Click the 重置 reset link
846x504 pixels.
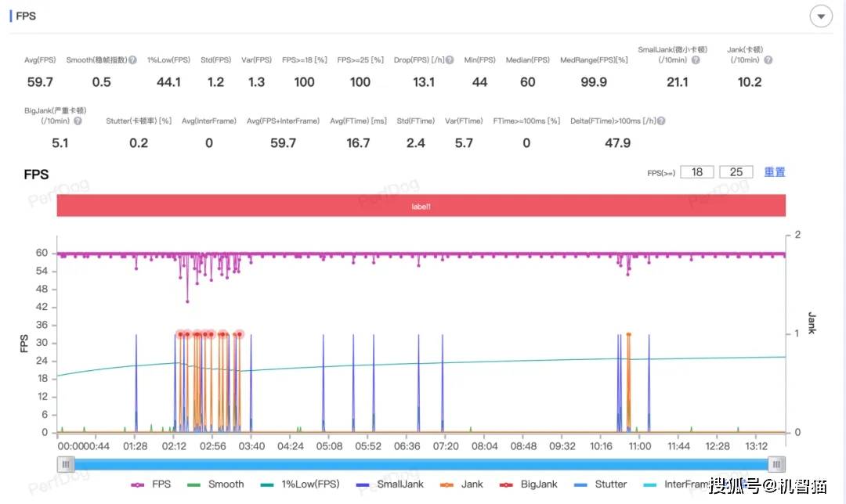click(x=774, y=172)
